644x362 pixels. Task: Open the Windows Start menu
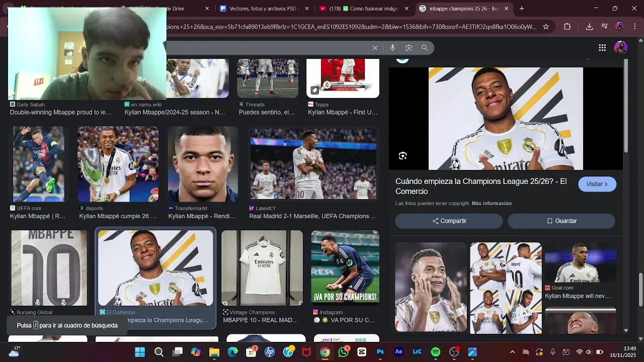[140, 352]
